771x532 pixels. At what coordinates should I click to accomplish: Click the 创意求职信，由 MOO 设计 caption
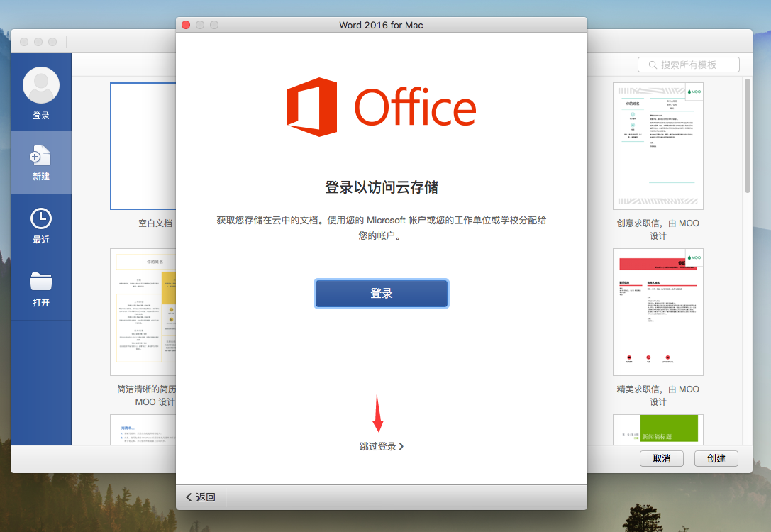coord(658,230)
